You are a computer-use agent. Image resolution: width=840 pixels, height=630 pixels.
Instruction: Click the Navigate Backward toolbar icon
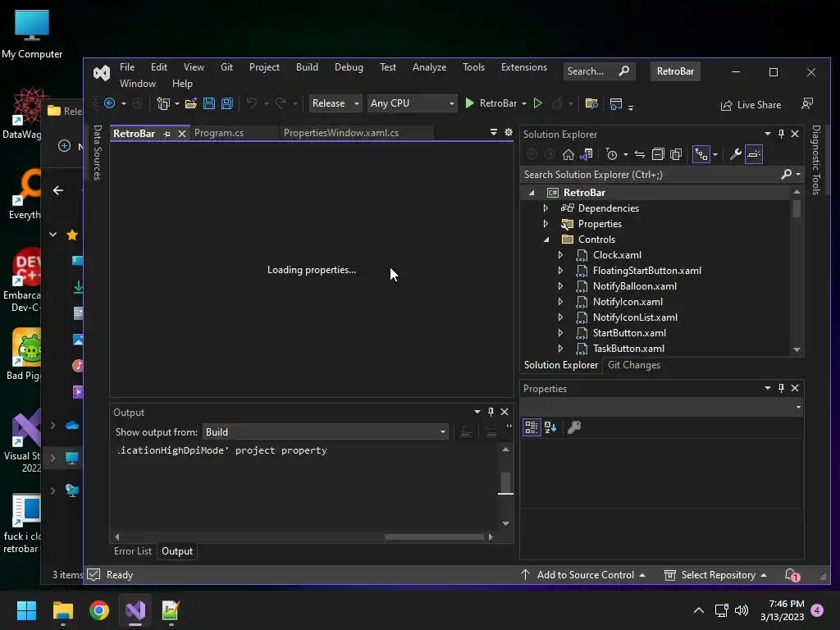point(109,103)
